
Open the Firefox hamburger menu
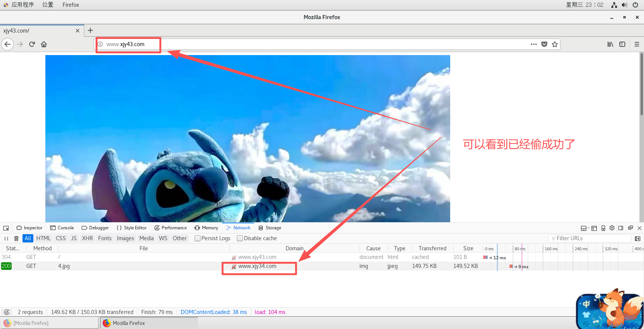pos(637,44)
